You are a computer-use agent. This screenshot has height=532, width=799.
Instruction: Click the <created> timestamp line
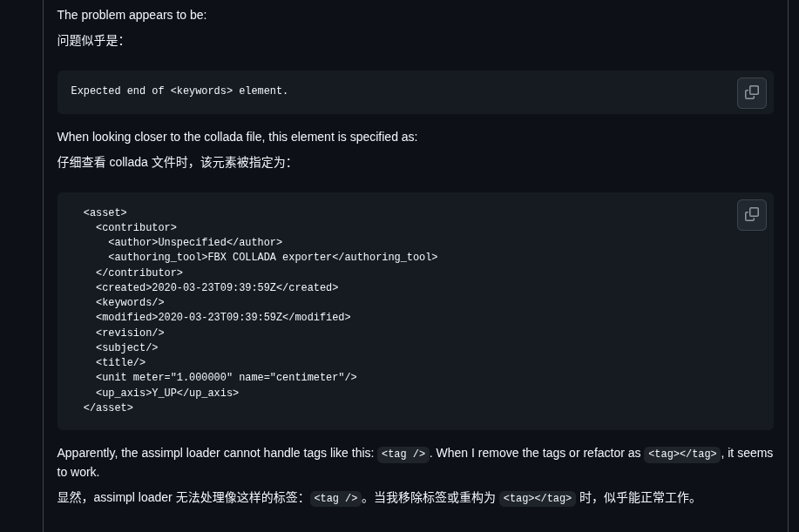tap(217, 288)
